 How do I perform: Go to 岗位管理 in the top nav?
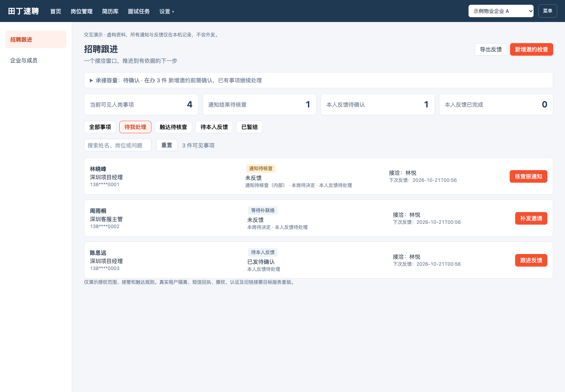[82, 11]
